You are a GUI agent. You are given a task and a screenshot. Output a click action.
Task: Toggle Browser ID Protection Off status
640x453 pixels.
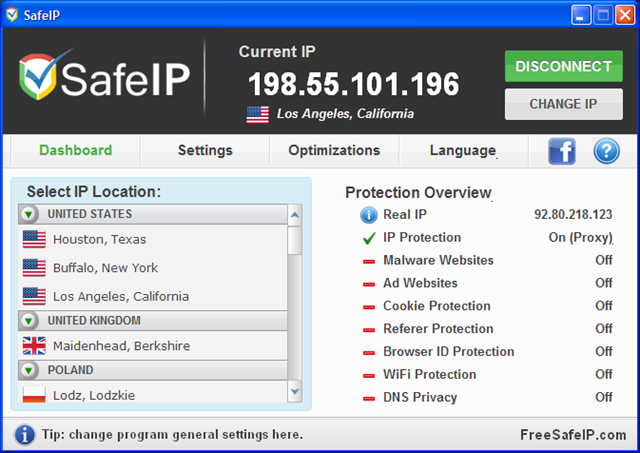[x=604, y=351]
